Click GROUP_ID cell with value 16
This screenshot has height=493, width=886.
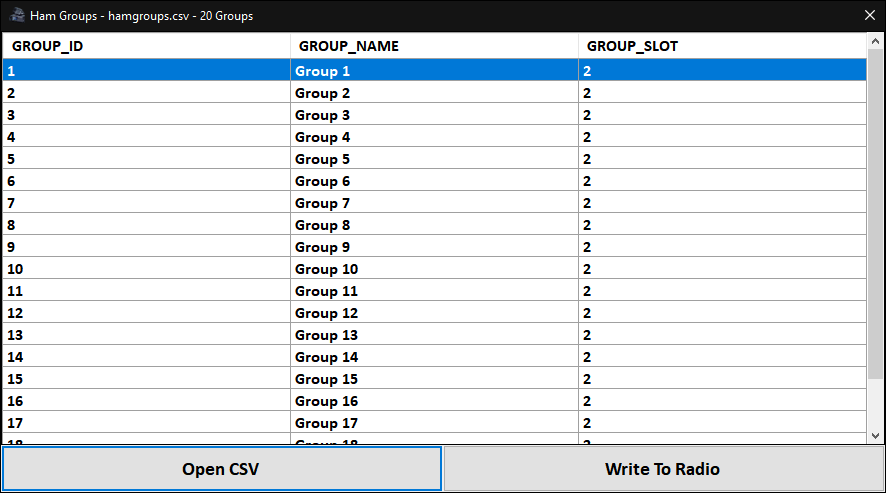(146, 401)
